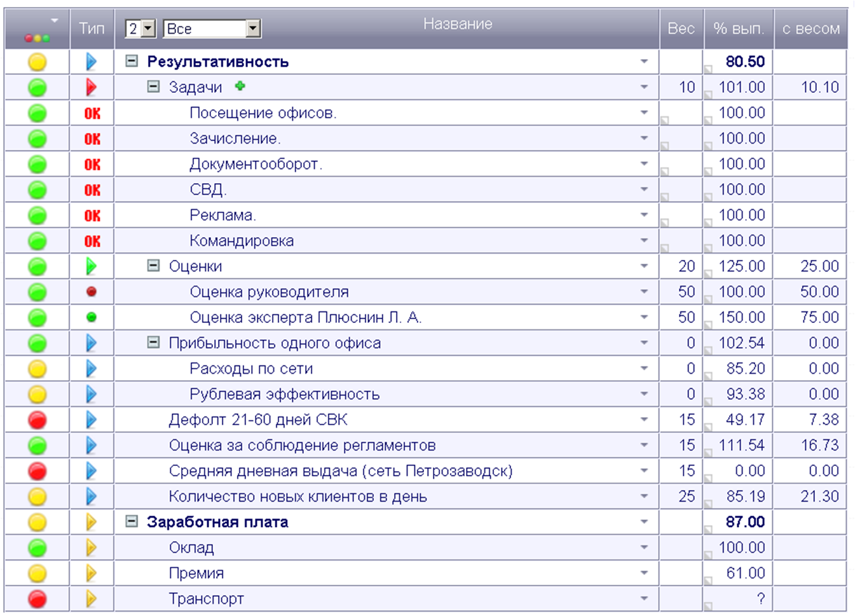The height and width of the screenshot is (616, 855).
Task: Click the dark red dot icon for Оценка руководителя
Action: tap(92, 292)
